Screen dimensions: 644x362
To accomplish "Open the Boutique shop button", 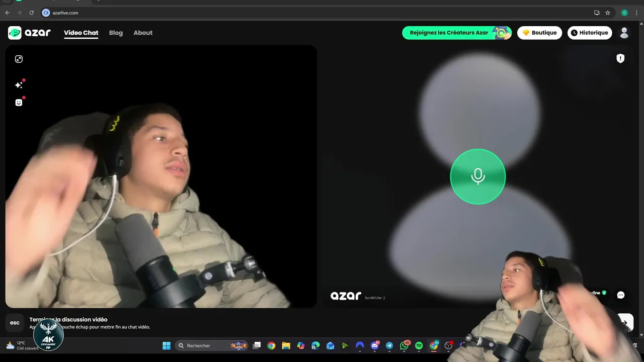I will tap(539, 33).
